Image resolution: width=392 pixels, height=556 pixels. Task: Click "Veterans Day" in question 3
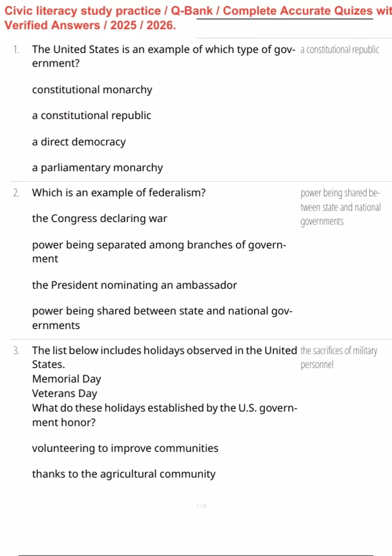[65, 393]
